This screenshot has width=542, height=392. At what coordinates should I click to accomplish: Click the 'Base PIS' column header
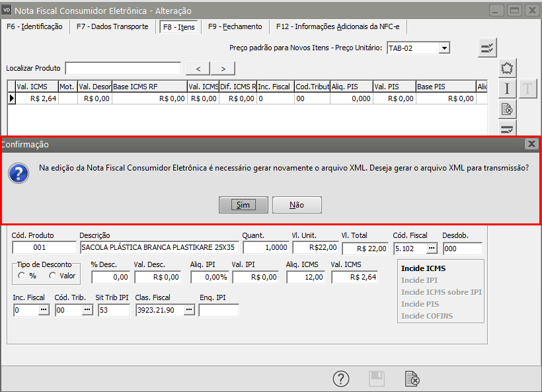click(445, 87)
